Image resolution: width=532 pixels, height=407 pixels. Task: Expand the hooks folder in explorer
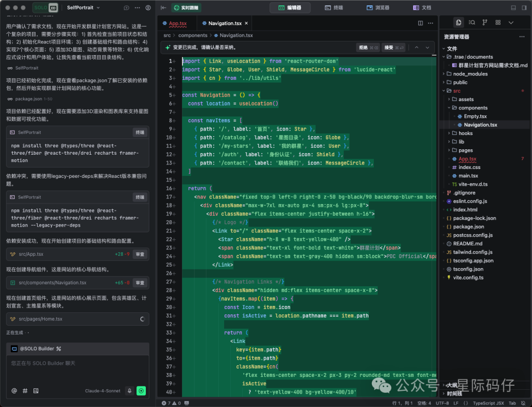(465, 133)
